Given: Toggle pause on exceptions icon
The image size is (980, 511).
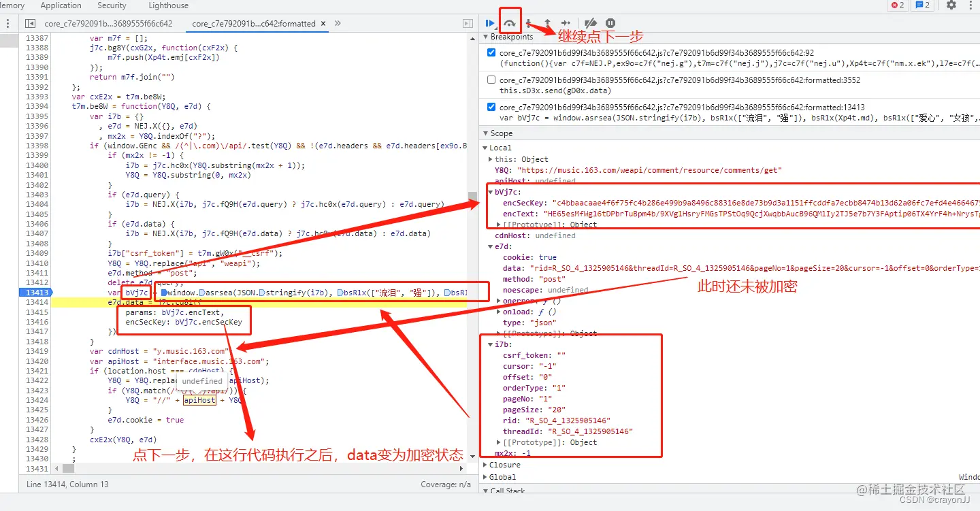Looking at the screenshot, I should 610,23.
